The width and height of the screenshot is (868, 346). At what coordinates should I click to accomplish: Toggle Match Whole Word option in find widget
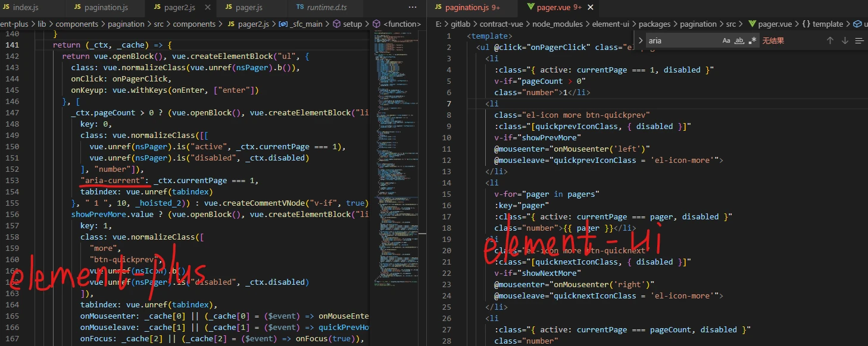[739, 40]
